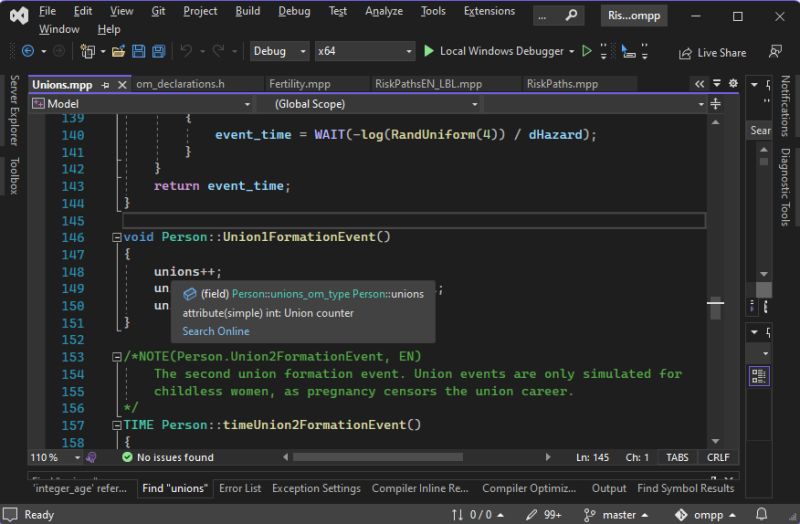
Task: Open the Diagnostic Tools side panel
Action: click(785, 187)
